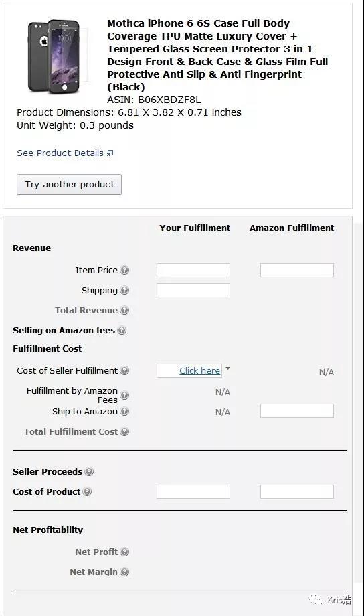
Task: Expand the seller fulfillment cost dropdown arrow
Action: (x=227, y=368)
